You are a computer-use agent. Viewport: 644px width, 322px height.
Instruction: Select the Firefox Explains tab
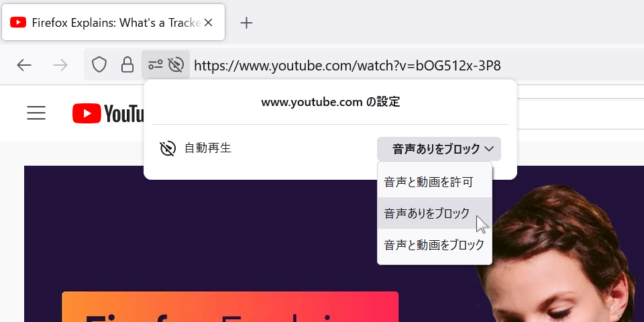tap(113, 22)
